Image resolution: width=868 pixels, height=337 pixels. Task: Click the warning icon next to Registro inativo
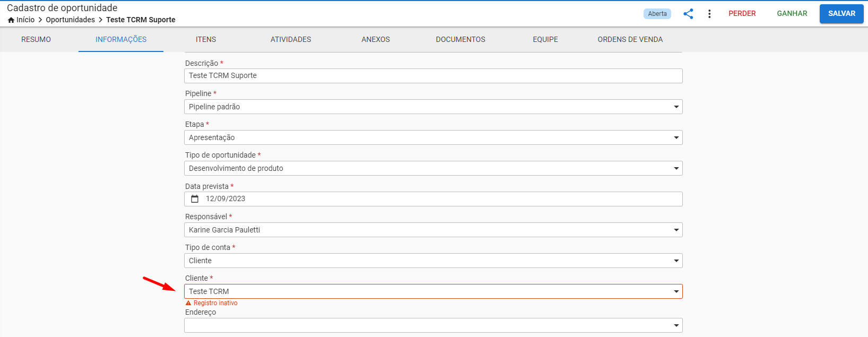[188, 303]
